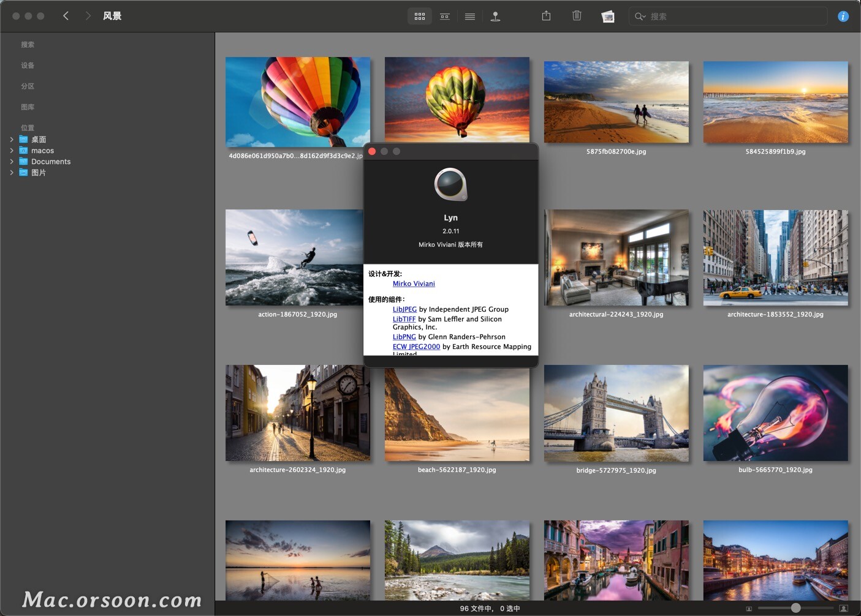861x616 pixels.
Task: Switch to icon grid view
Action: point(420,17)
